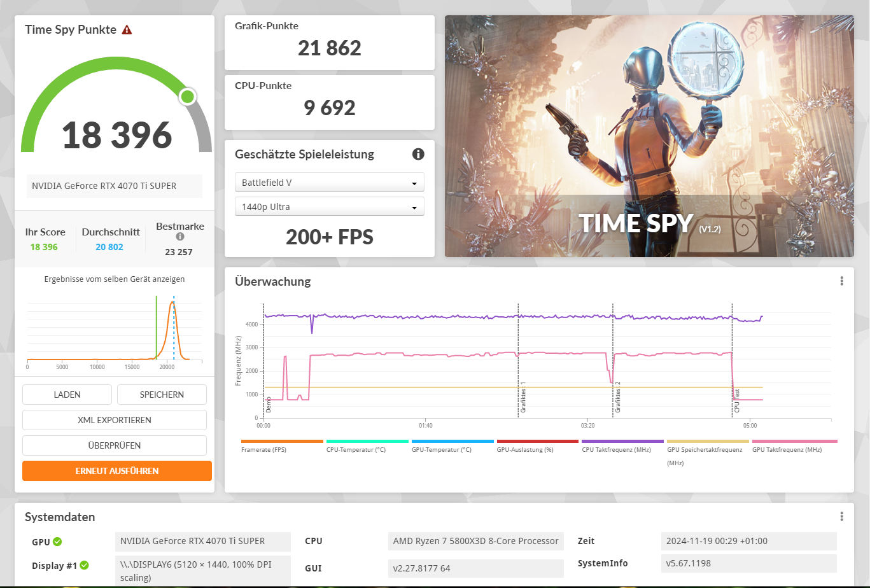Click the SystemInfo version v5.67.1198 field
This screenshot has width=870, height=588.
coord(749,563)
